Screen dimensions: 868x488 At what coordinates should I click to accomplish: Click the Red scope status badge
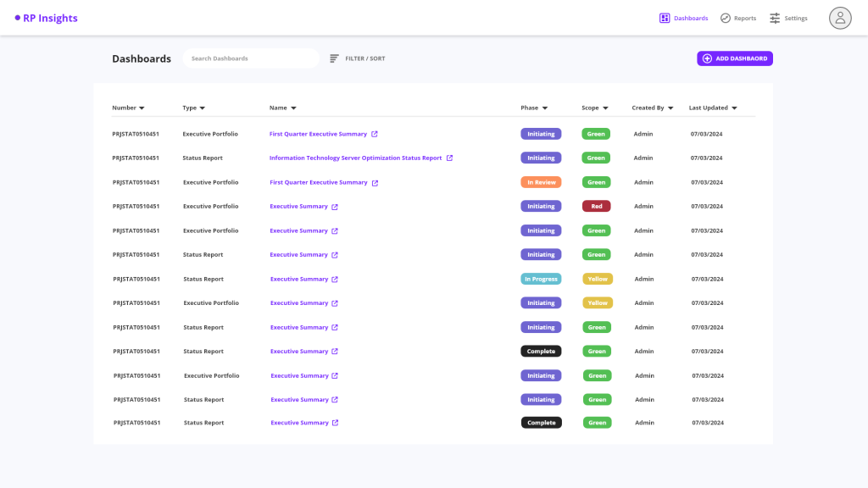point(596,206)
